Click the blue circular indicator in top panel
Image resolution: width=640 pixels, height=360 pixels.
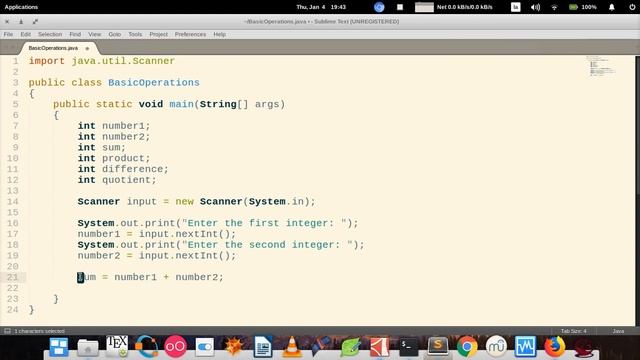coord(379,7)
